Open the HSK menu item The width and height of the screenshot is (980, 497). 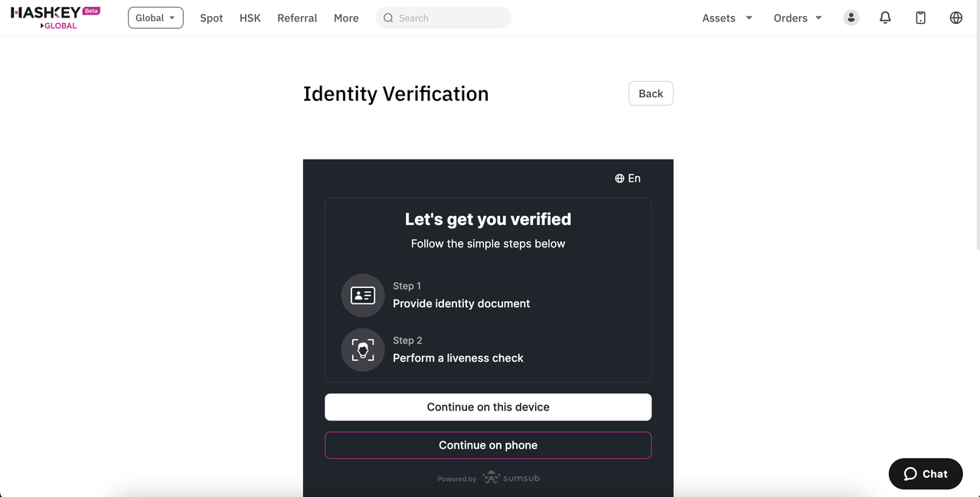pos(250,18)
